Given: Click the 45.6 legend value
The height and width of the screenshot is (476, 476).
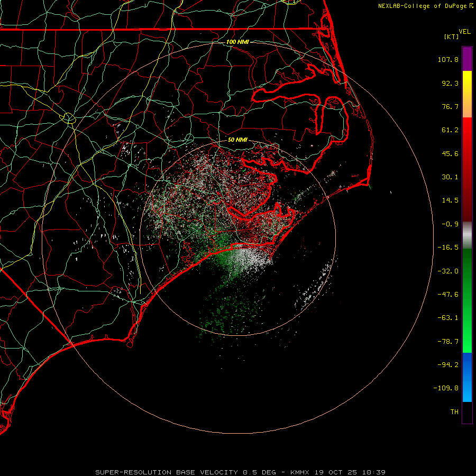Looking at the screenshot, I should pyautogui.click(x=450, y=153).
